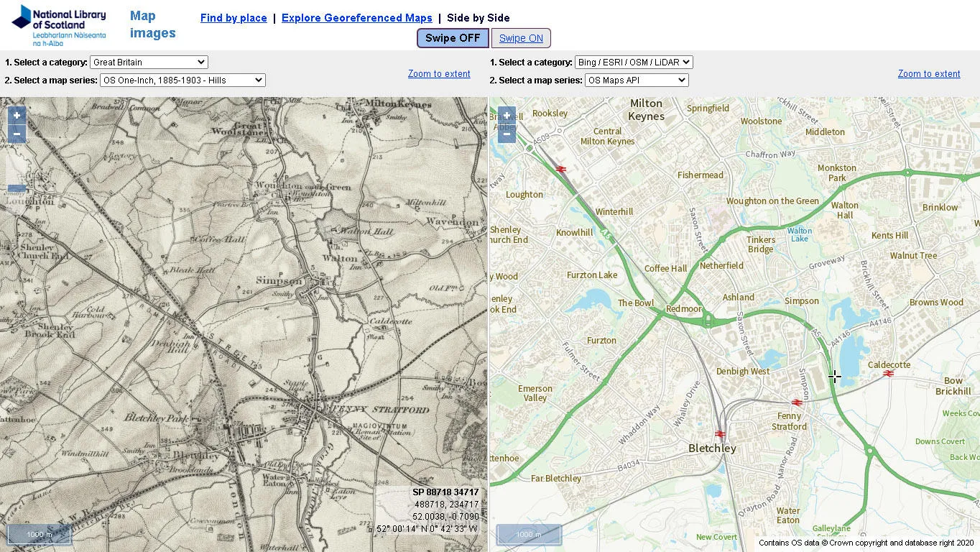Image resolution: width=980 pixels, height=552 pixels.
Task: Click Zoom to extent for the left map
Action: (439, 74)
